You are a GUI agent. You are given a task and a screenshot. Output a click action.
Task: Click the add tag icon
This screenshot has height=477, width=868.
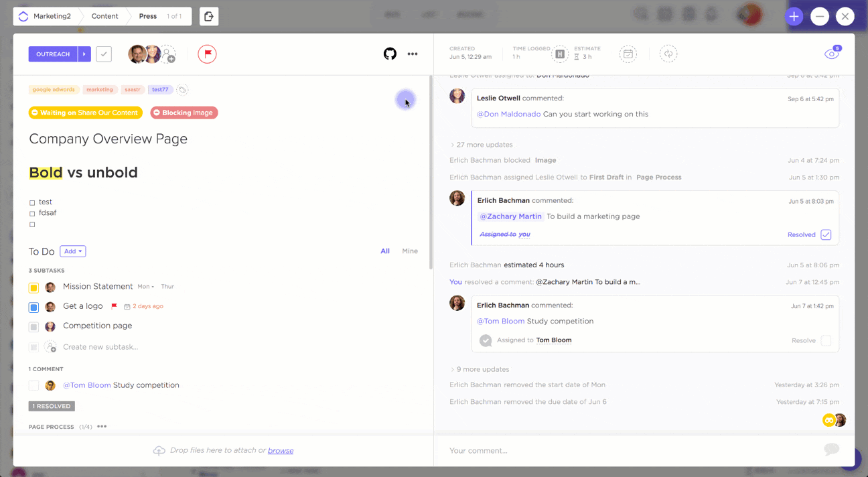(182, 90)
